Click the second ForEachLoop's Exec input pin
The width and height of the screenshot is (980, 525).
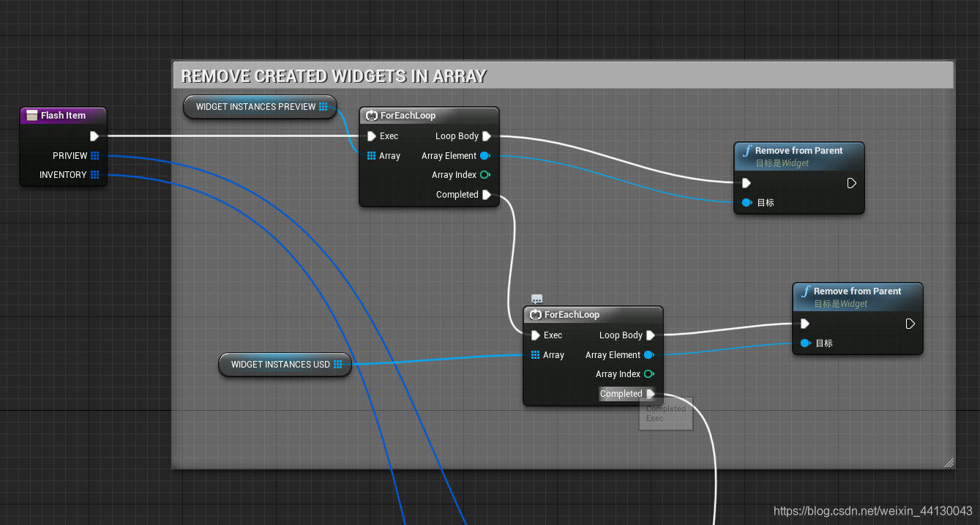536,335
